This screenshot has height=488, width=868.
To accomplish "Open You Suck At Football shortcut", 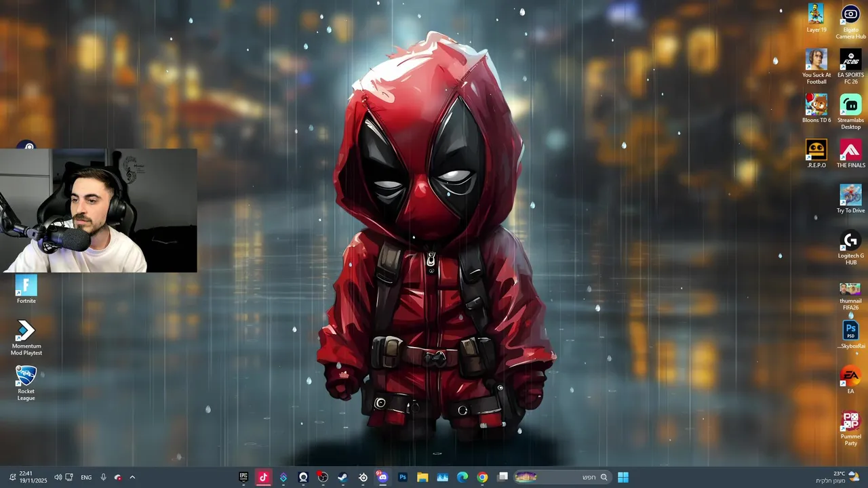I will (816, 66).
